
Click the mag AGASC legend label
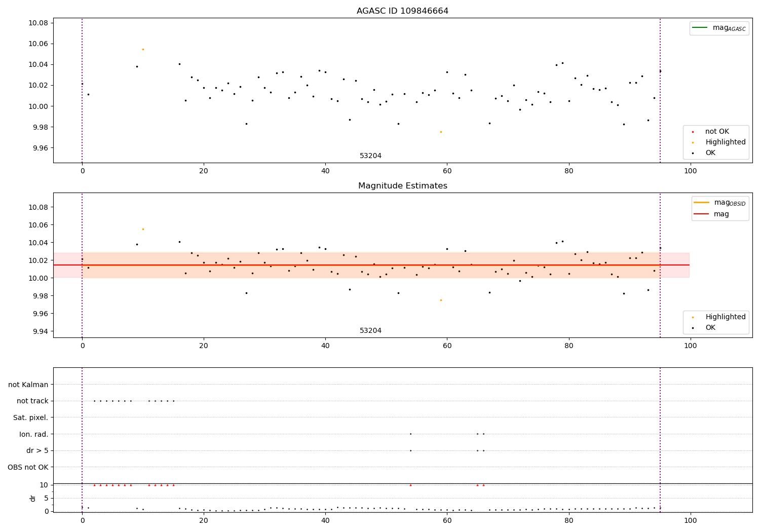point(729,28)
